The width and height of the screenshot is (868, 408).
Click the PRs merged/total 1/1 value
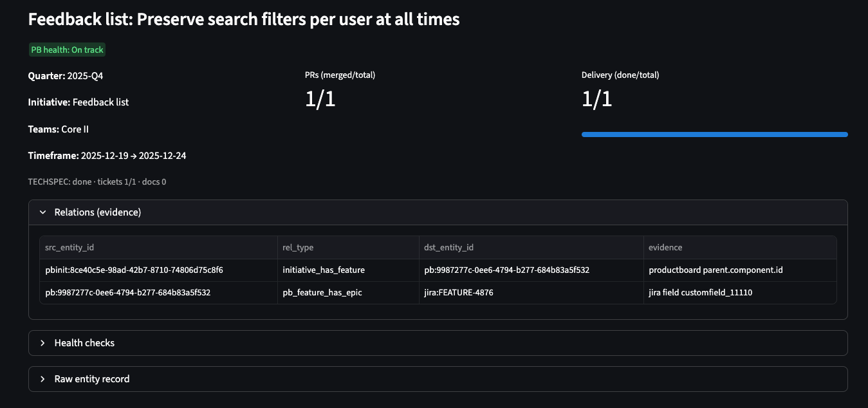pyautogui.click(x=320, y=99)
